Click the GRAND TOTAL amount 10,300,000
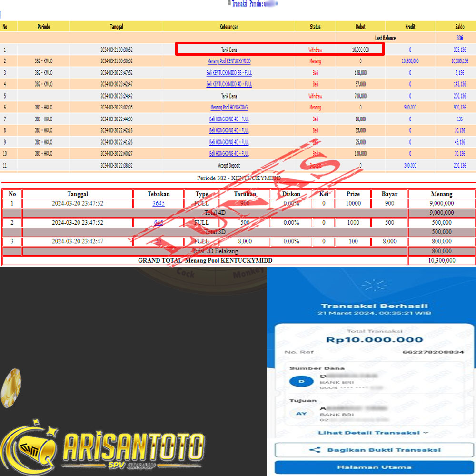The width and height of the screenshot is (476, 476). coord(441,260)
